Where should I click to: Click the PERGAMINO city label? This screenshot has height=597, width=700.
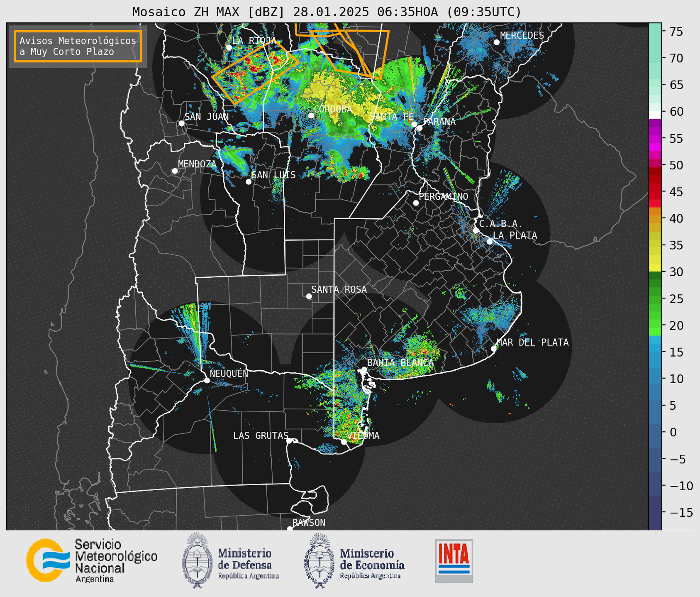444,196
